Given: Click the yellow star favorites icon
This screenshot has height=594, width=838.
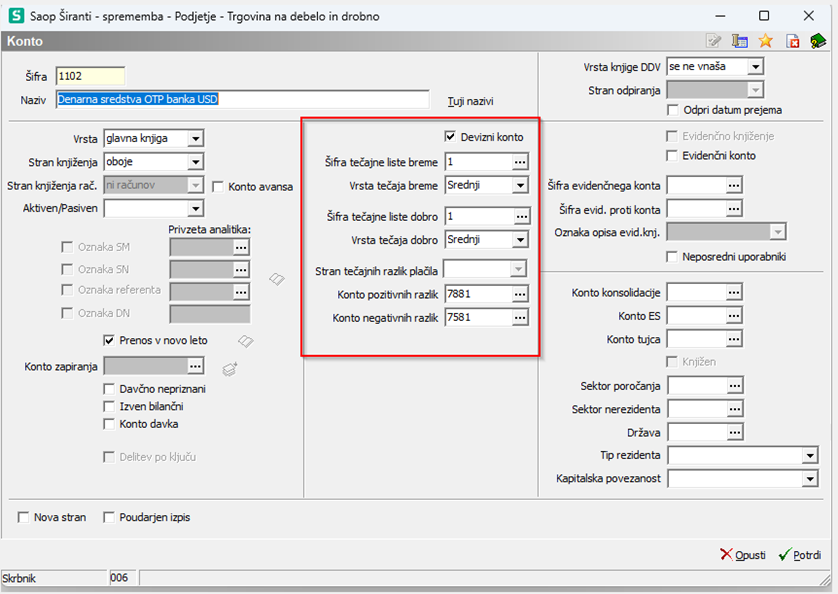Looking at the screenshot, I should coord(765,41).
